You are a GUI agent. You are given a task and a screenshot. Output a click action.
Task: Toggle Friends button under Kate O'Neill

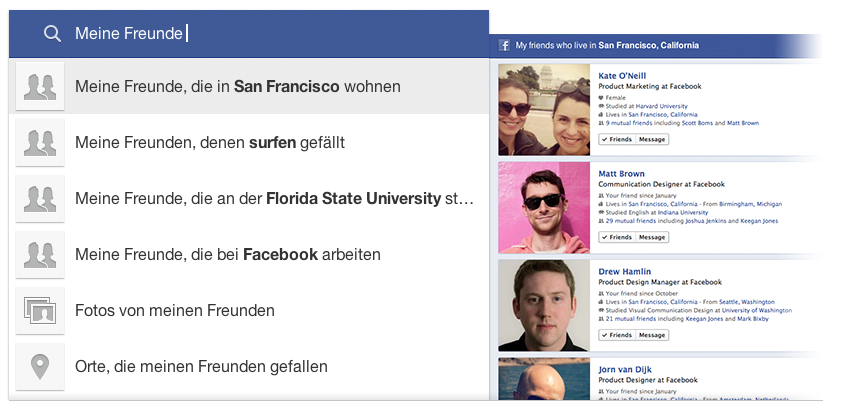click(x=616, y=139)
